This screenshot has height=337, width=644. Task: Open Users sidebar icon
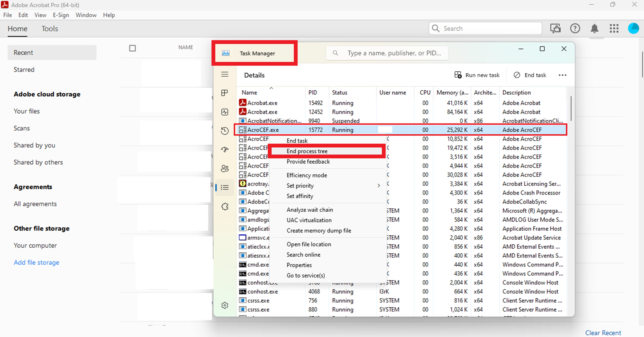click(224, 169)
